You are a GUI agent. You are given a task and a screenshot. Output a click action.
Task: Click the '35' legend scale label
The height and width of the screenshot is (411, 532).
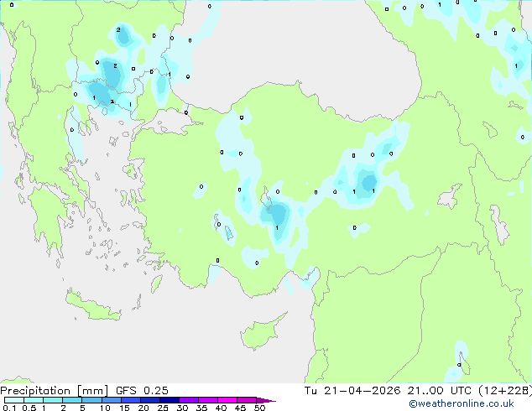pyautogui.click(x=201, y=408)
